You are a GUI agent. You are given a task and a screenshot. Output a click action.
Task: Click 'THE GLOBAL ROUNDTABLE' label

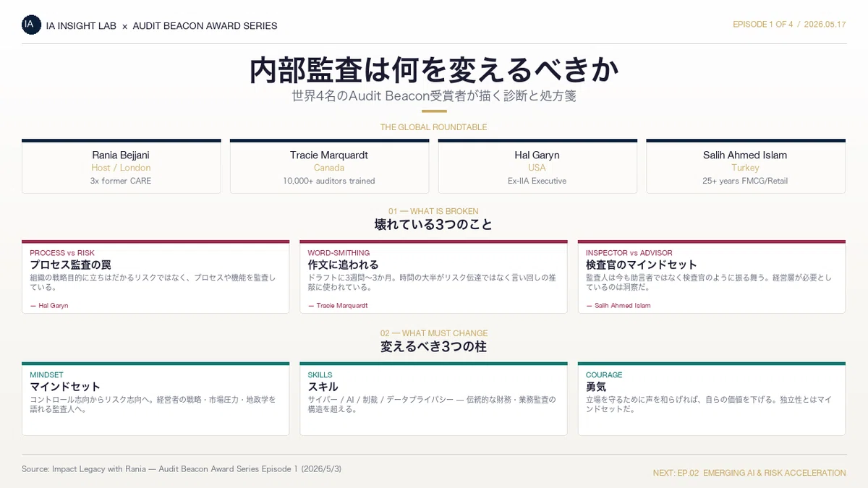(x=434, y=127)
